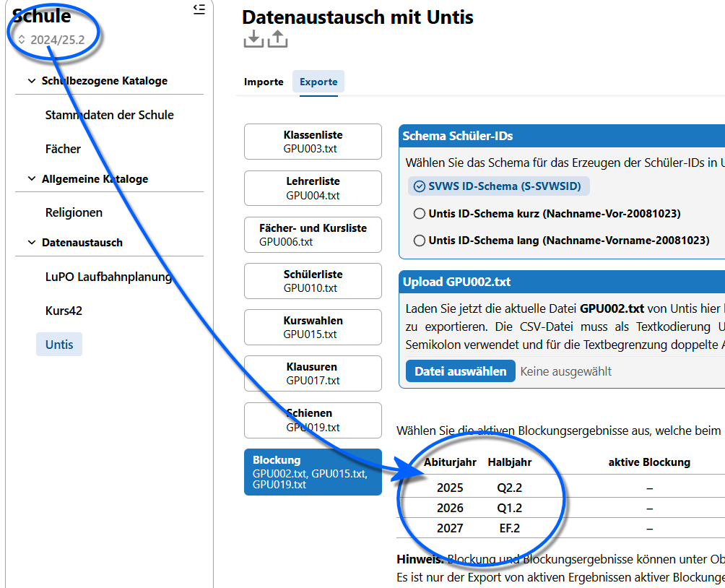
Task: Export the Lehrerliste GPU004.txt
Action: point(313,188)
